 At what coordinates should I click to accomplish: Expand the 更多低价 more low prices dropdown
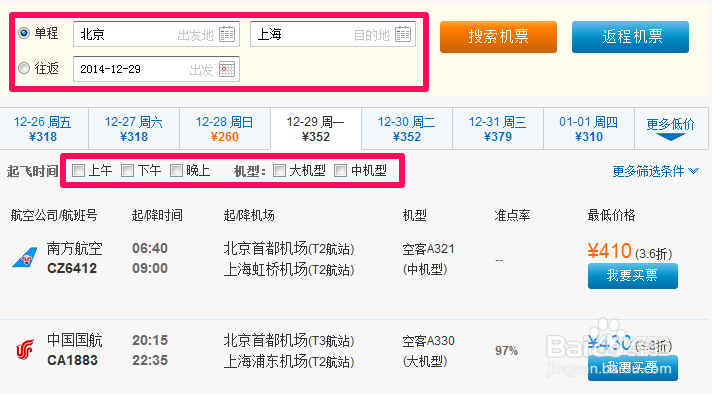(671, 129)
